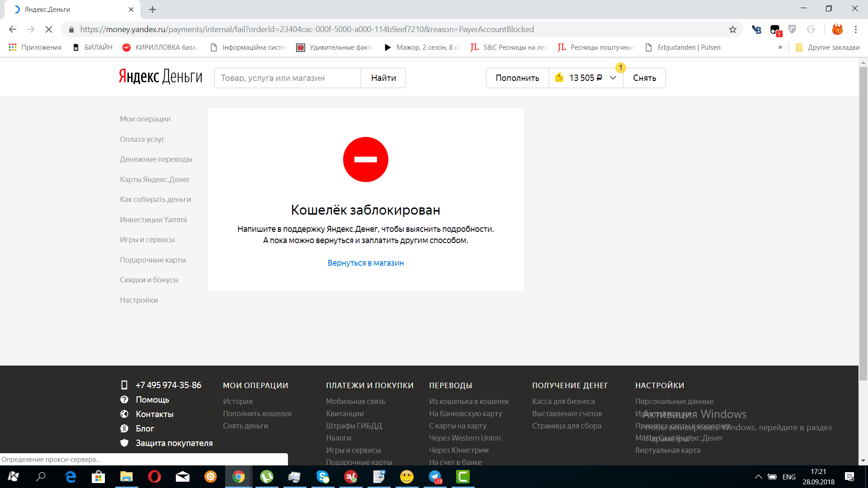This screenshot has width=868, height=488.
Task: Select Мои операции in the left menu
Action: 145,119
